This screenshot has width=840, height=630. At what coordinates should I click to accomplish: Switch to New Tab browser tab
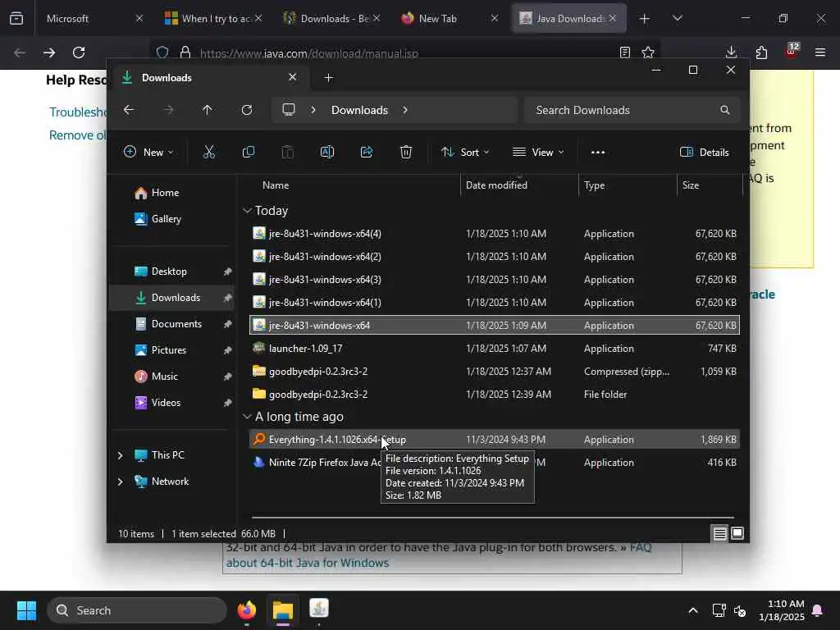449,18
